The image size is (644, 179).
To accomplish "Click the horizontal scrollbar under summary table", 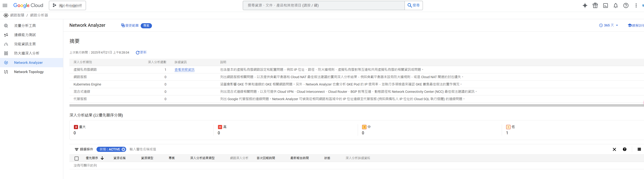I will [x=357, y=106].
